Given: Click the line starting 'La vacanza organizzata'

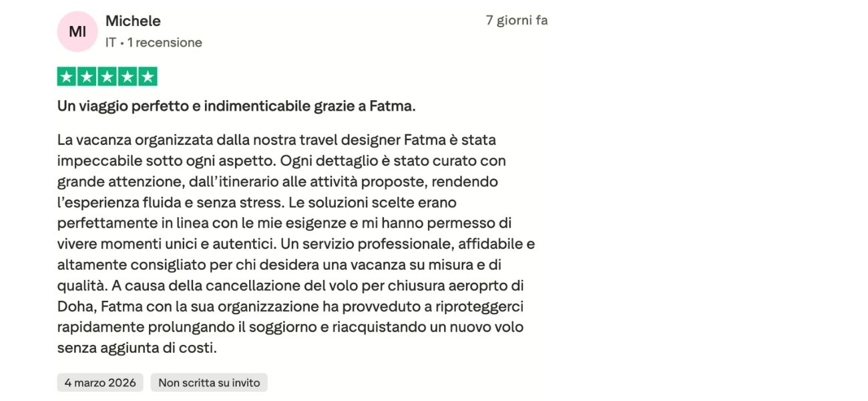Looking at the screenshot, I should pyautogui.click(x=276, y=140).
